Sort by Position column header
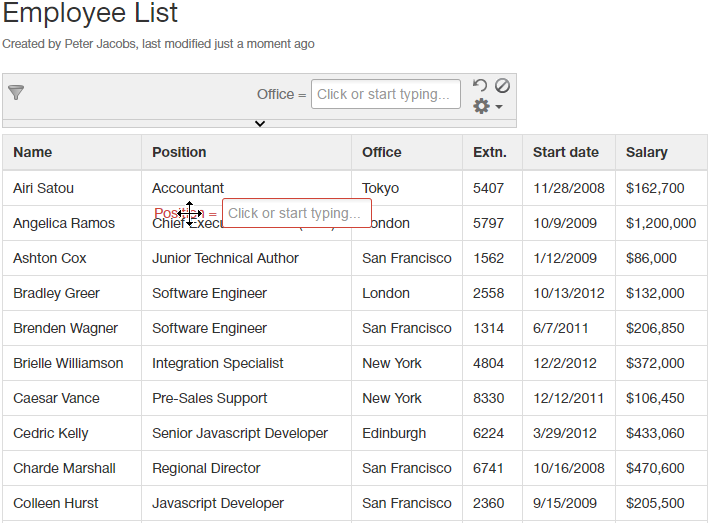 click(x=179, y=152)
